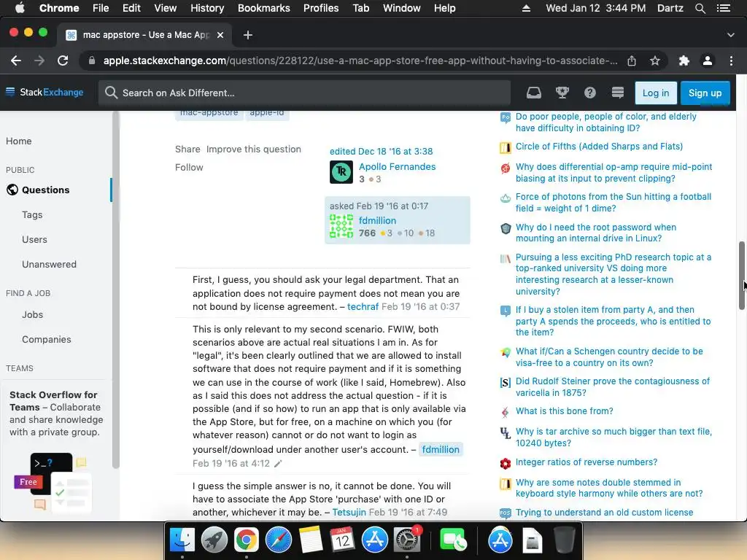Open the Apple menu

point(20,8)
